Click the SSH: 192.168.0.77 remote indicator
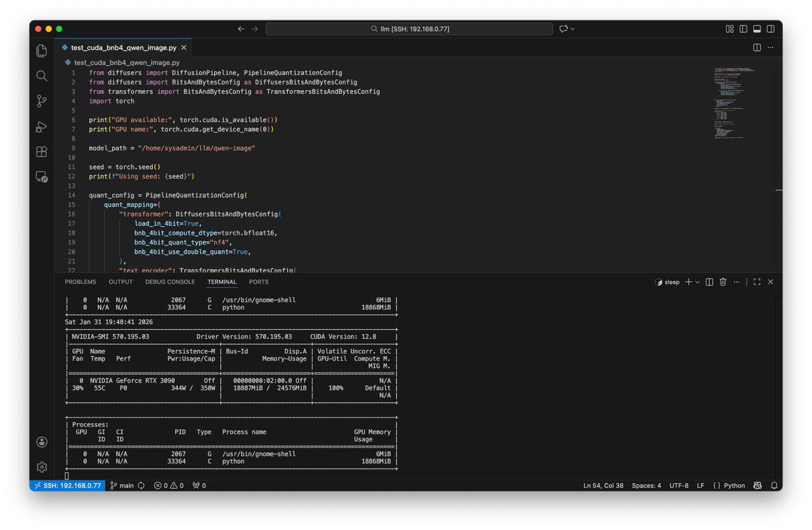The width and height of the screenshot is (812, 530). click(67, 486)
